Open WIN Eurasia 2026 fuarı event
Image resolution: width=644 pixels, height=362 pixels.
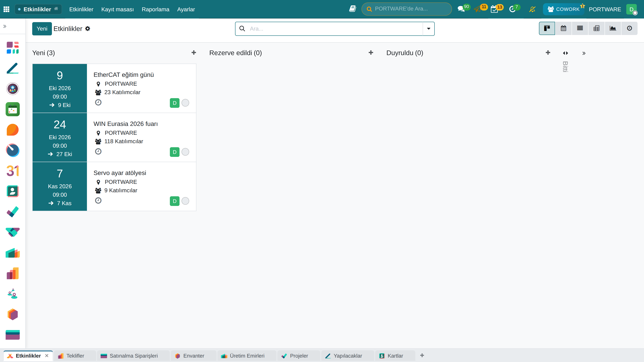click(114, 137)
